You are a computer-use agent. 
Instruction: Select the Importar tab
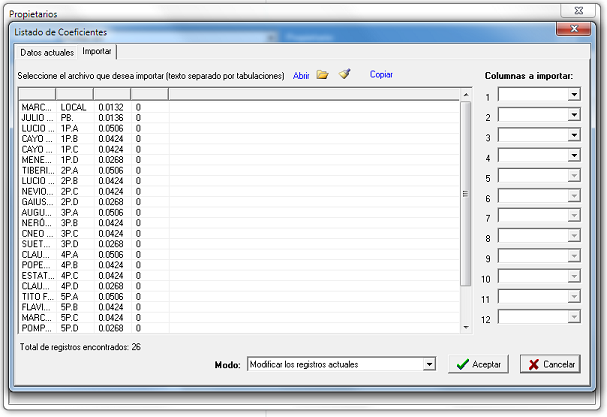pyautogui.click(x=97, y=51)
